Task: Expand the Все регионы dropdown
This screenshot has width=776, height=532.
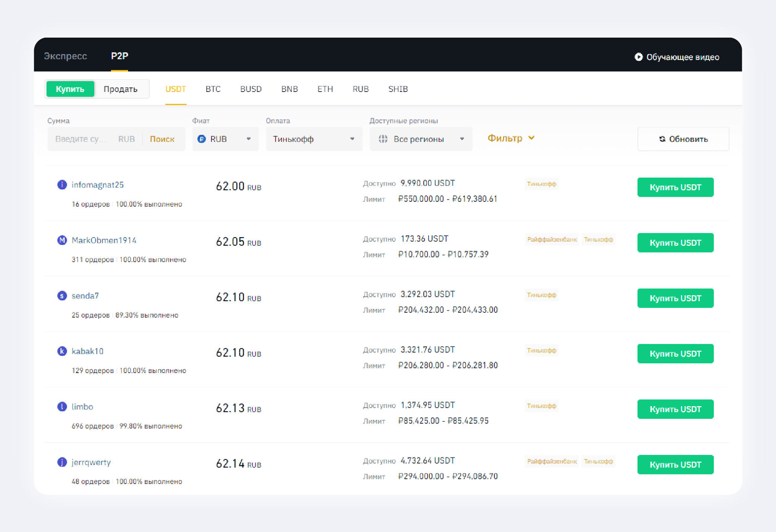Action: coord(421,139)
